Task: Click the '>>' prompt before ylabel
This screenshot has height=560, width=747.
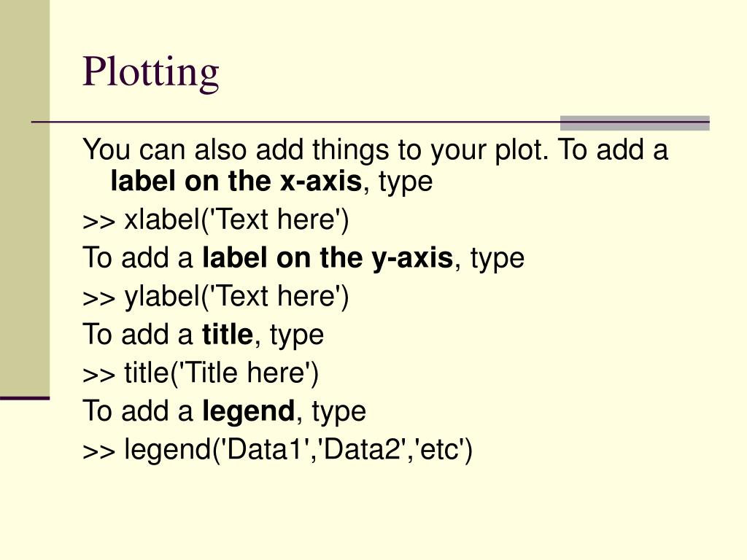Action: [99, 298]
